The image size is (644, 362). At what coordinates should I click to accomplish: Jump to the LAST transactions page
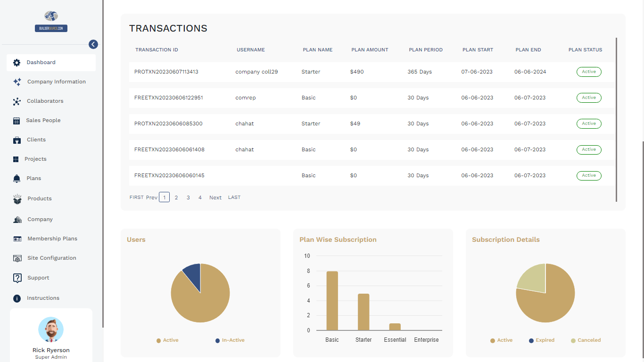tap(234, 197)
